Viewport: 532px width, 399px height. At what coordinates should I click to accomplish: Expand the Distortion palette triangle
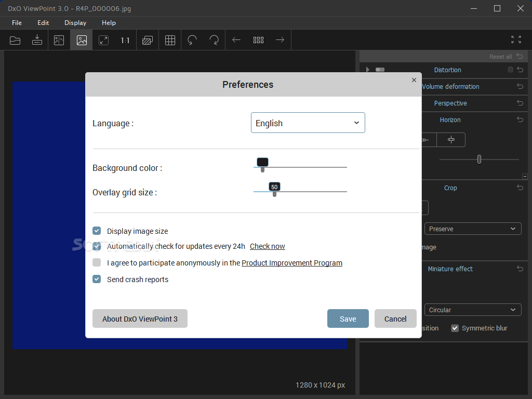(368, 70)
